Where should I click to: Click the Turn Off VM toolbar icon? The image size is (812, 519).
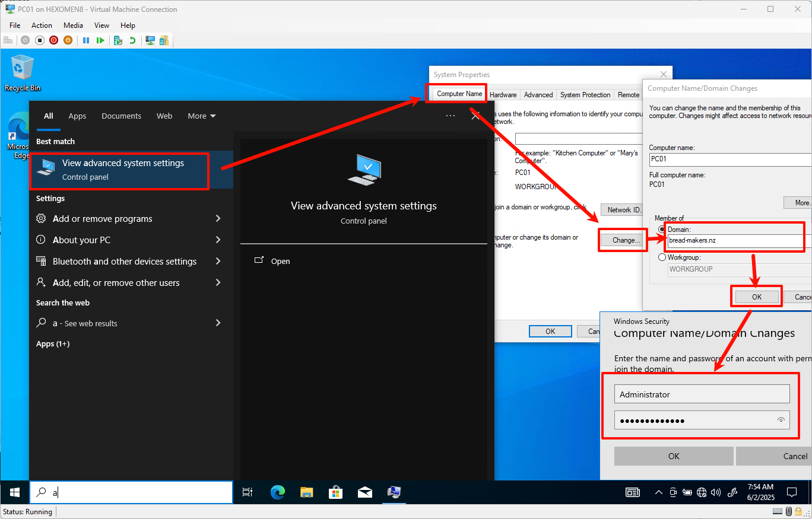click(40, 40)
